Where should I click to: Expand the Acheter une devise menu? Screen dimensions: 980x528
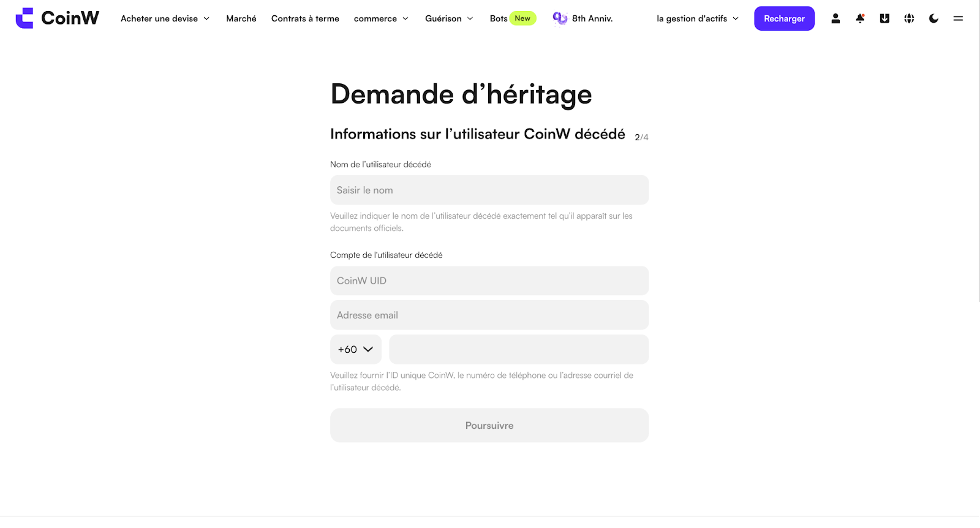pos(165,18)
